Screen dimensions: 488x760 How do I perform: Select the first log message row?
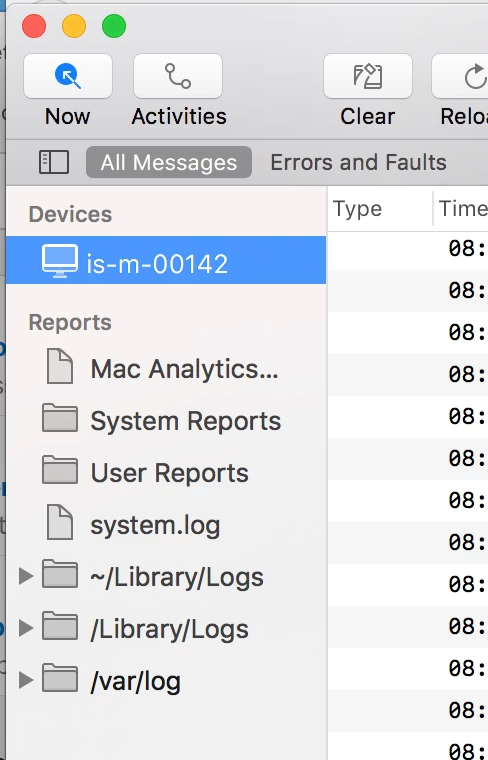click(408, 249)
